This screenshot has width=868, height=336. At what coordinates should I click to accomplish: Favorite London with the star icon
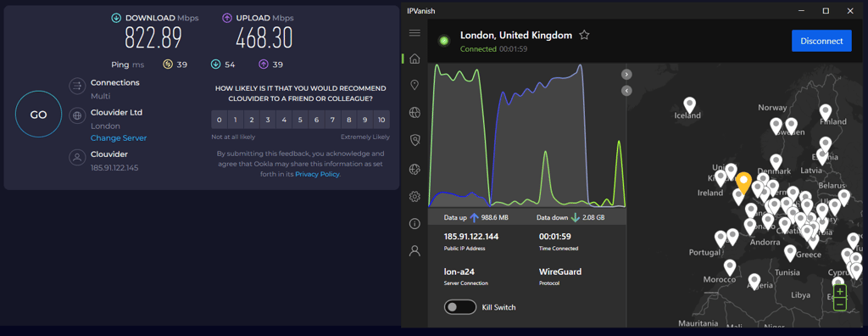click(584, 36)
